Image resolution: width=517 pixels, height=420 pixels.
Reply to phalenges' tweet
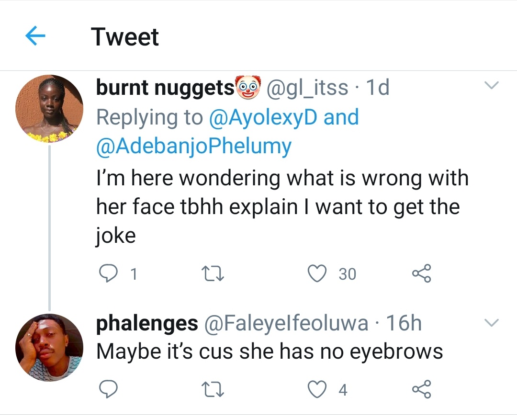pyautogui.click(x=109, y=390)
